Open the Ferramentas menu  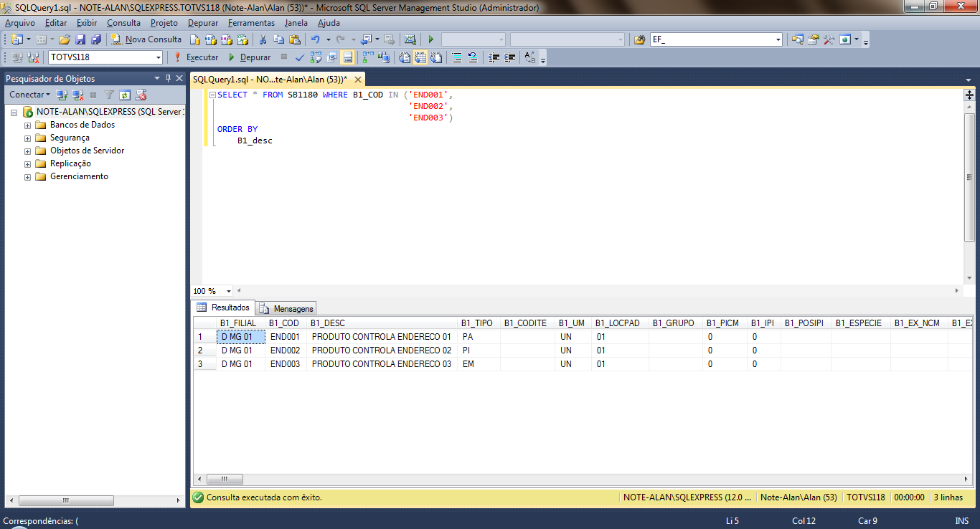251,23
